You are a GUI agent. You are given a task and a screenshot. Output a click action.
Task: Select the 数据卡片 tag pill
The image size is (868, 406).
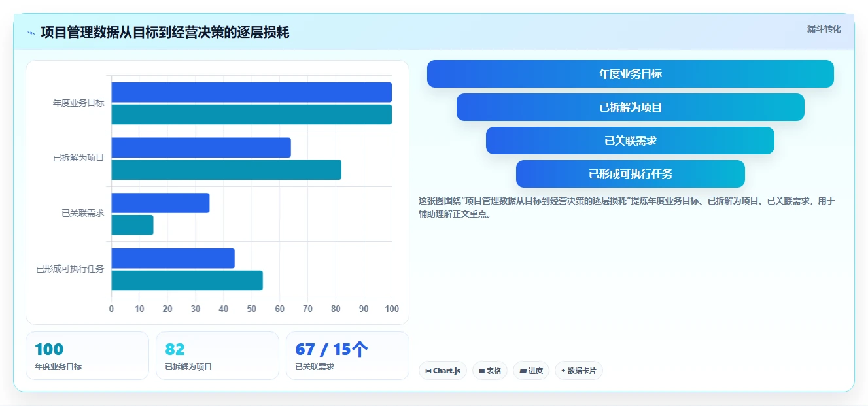579,371
